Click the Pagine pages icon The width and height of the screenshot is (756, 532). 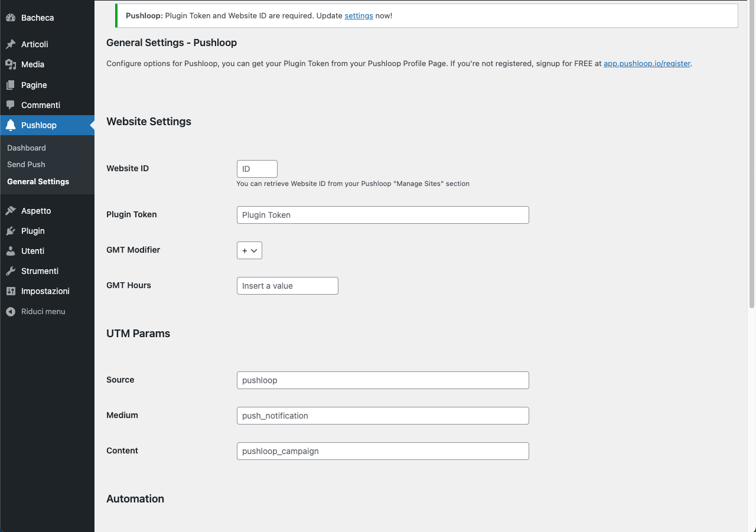click(x=11, y=85)
